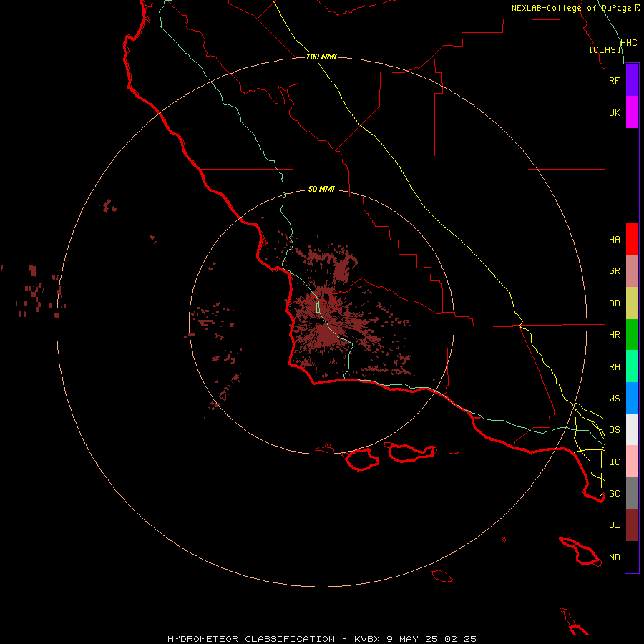Click the UK legend label
Screen dimensions: 644x644
point(614,112)
